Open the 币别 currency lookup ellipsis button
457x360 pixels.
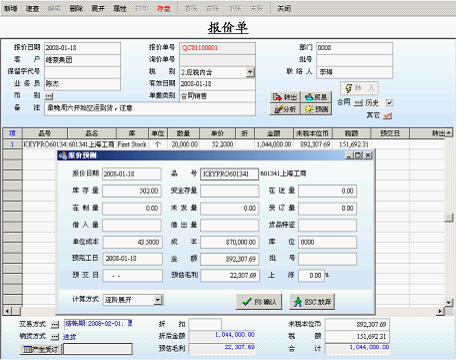[x=49, y=96]
